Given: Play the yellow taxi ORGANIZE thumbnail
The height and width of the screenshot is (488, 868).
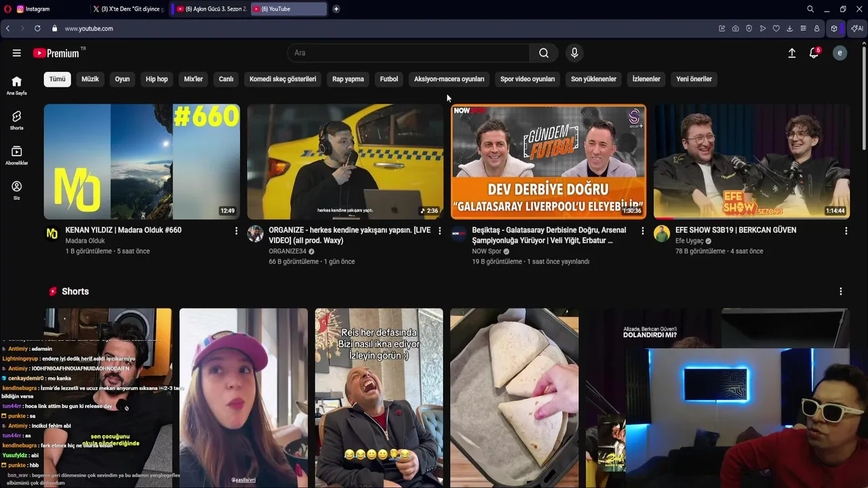Looking at the screenshot, I should [345, 161].
